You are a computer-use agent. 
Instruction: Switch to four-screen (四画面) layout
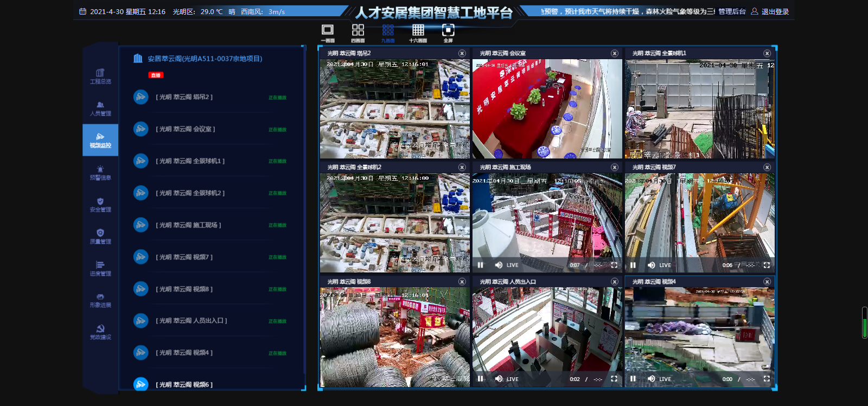click(358, 33)
